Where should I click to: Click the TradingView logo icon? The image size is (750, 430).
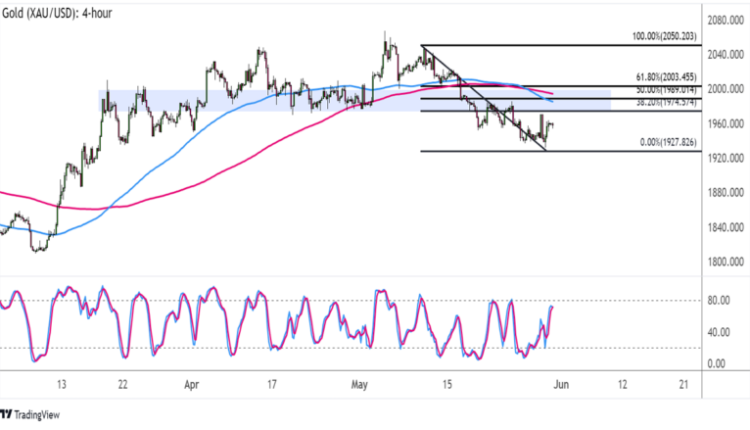coord(8,415)
